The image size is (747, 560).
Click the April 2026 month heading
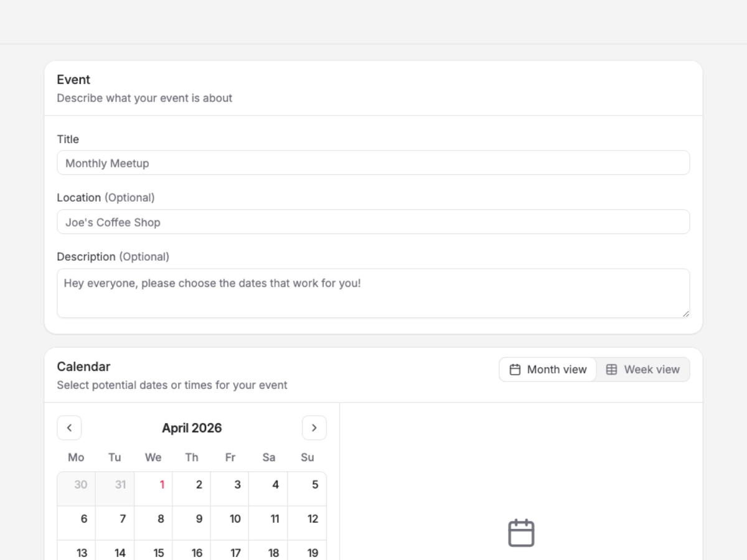click(x=192, y=428)
